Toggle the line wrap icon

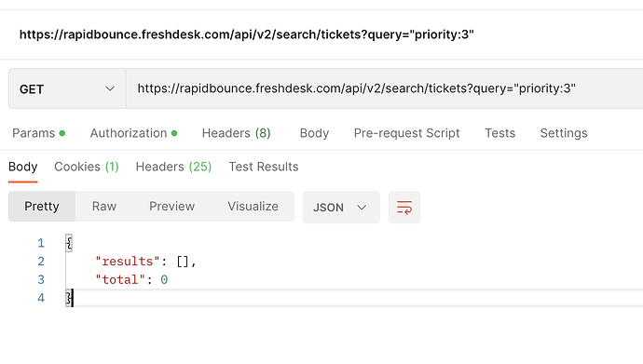pyautogui.click(x=404, y=208)
